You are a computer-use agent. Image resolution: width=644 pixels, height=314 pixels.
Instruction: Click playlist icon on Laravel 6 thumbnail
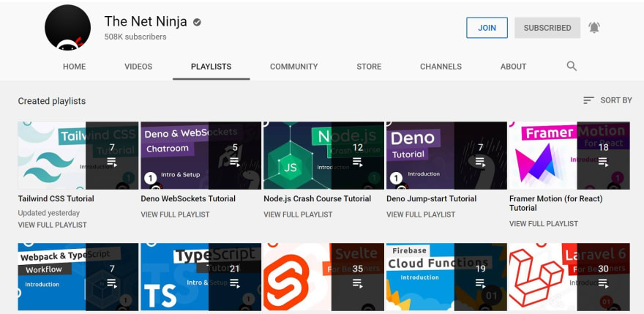click(603, 283)
